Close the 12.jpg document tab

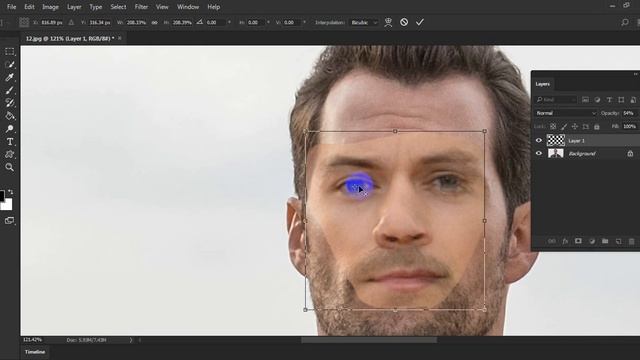(120, 38)
